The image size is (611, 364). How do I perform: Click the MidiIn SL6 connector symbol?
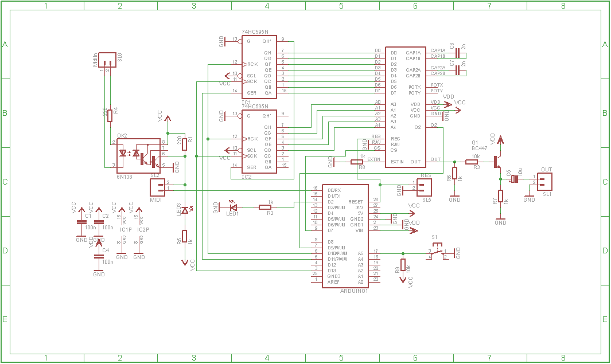tap(107, 60)
